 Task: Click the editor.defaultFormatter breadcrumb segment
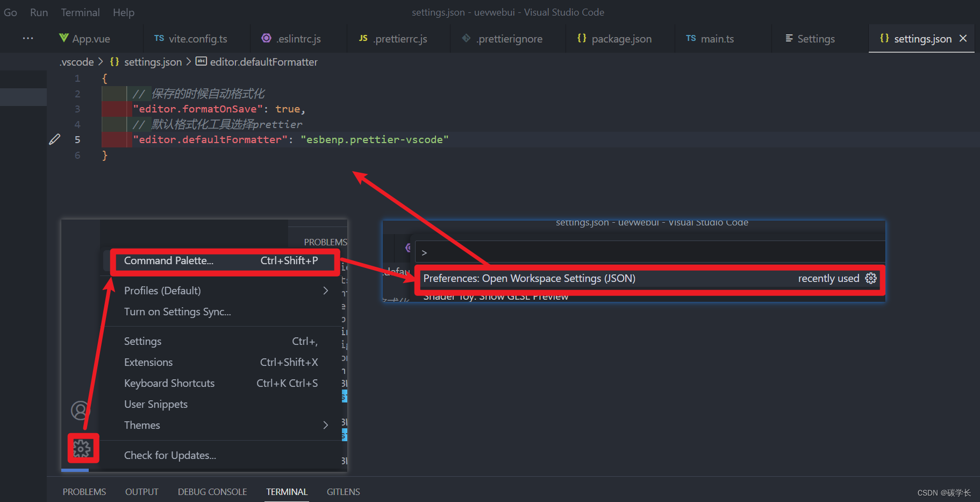[263, 62]
